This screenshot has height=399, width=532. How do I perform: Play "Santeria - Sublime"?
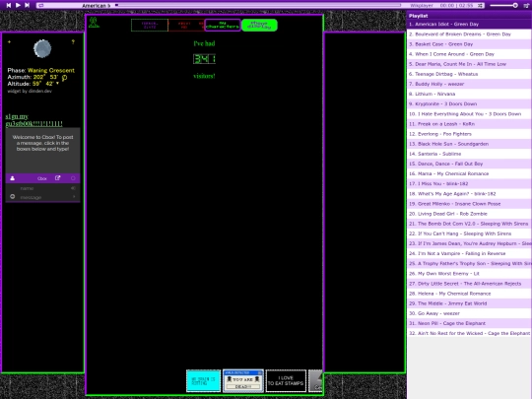coord(469,154)
